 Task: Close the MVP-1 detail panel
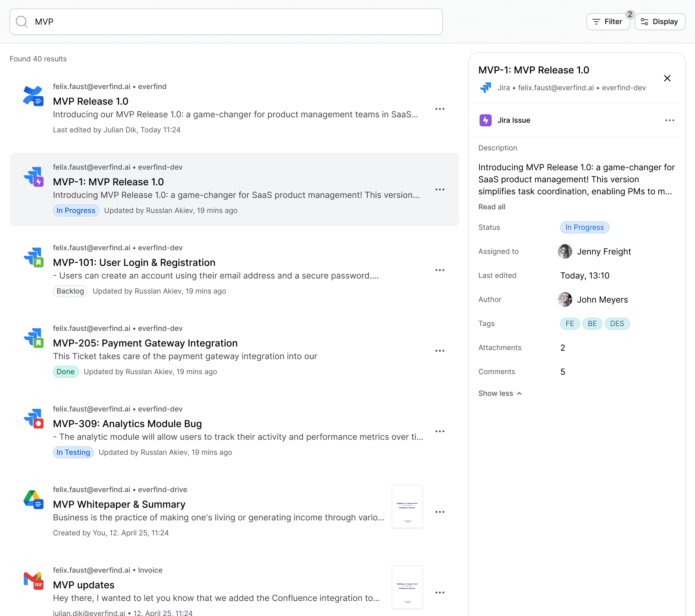[667, 78]
